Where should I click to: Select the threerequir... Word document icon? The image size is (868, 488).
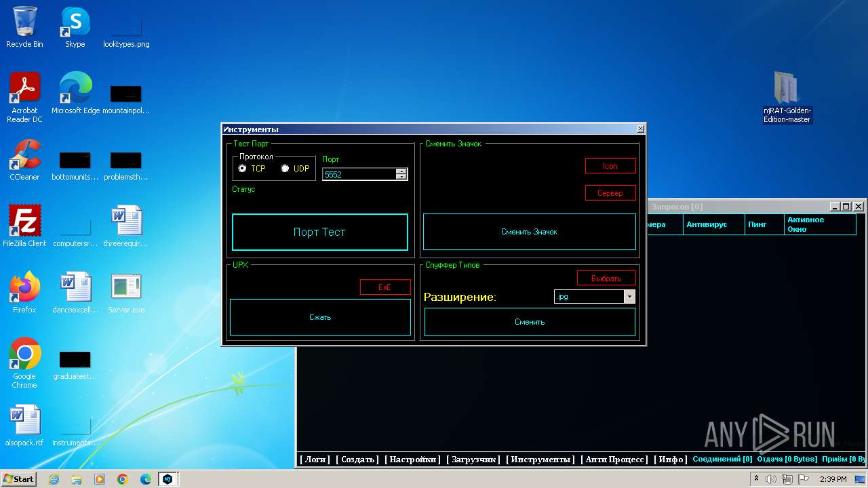click(x=126, y=226)
